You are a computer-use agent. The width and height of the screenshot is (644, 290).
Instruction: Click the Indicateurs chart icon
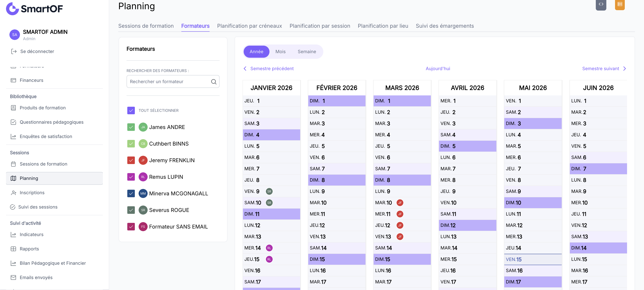coord(14,234)
